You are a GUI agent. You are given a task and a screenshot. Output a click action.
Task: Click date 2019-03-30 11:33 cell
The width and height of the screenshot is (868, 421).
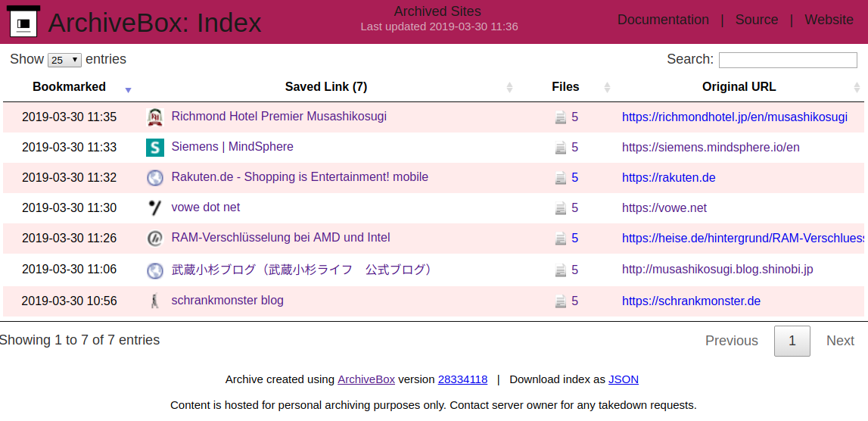(69, 148)
